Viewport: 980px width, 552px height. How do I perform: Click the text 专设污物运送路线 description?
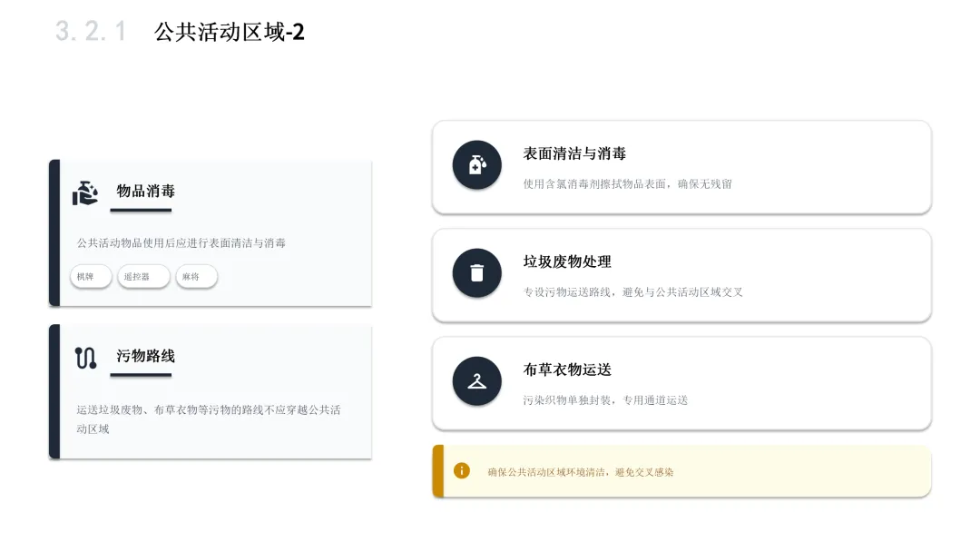(x=567, y=292)
